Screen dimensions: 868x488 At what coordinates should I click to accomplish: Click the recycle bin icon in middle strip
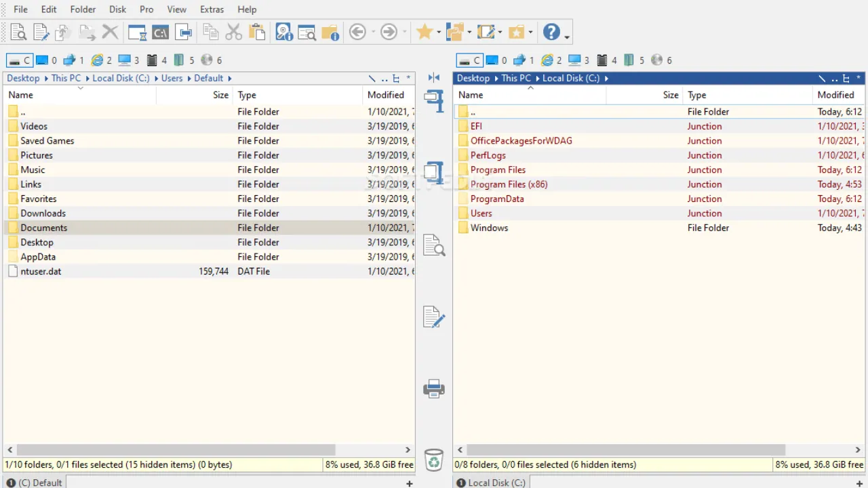[434, 460]
